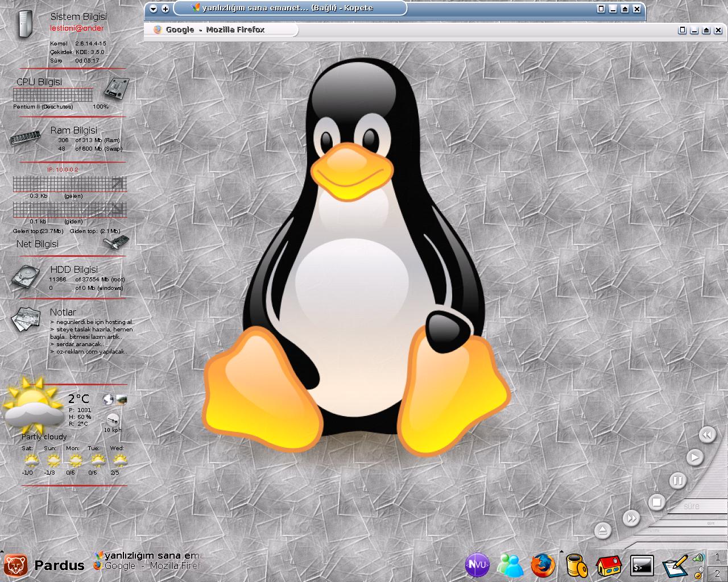Click the RAM module icon
This screenshot has width=728, height=582.
26,138
